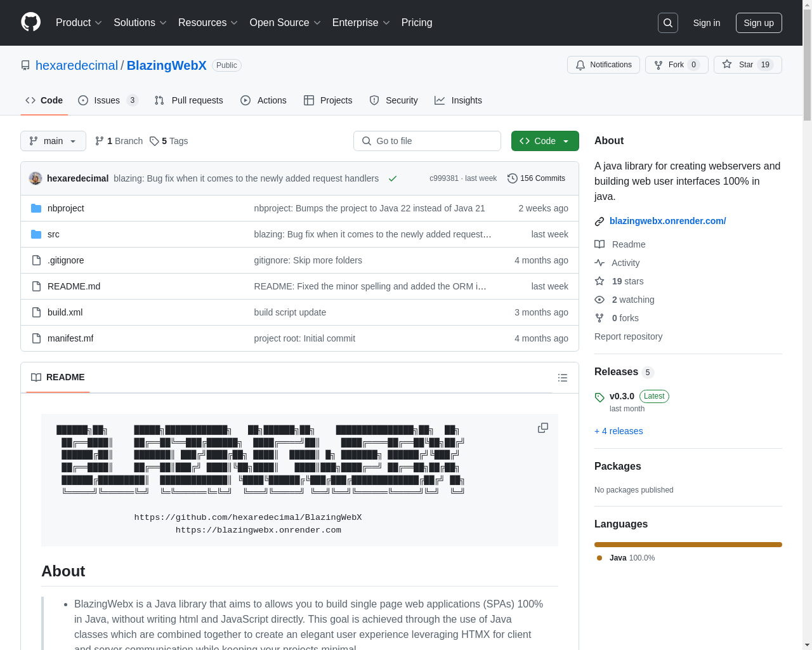Switch to the Pull requests tab

tap(189, 100)
